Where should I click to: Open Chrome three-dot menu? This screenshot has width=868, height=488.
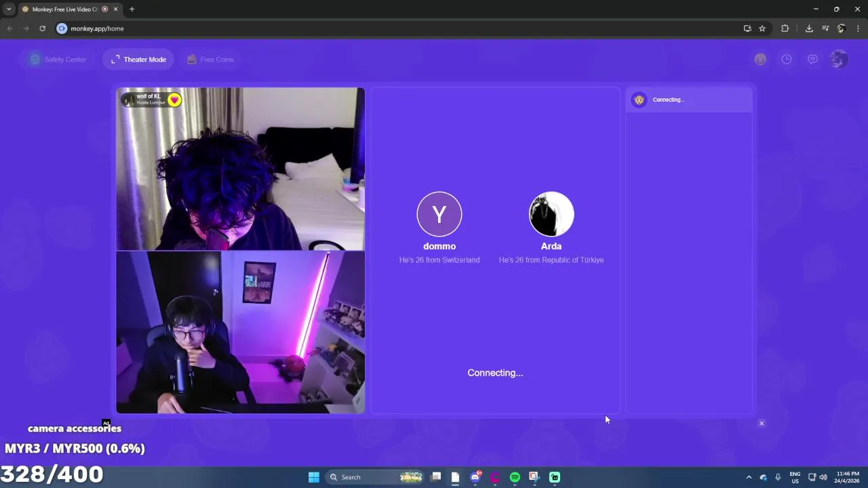(x=858, y=28)
